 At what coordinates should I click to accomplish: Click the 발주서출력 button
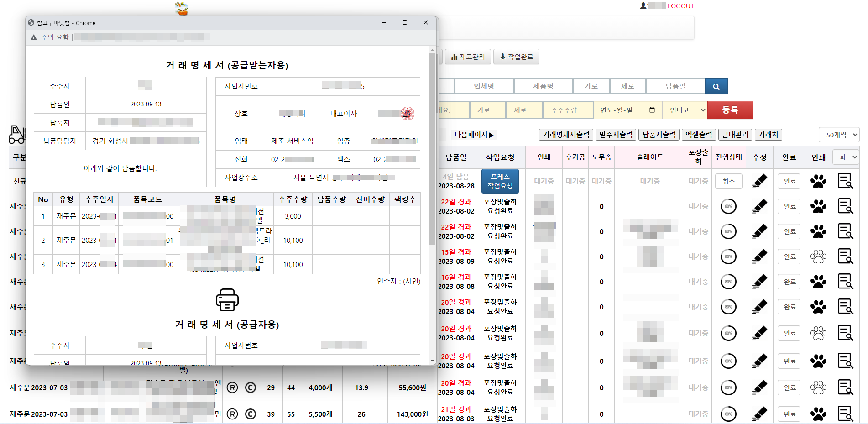pos(616,135)
